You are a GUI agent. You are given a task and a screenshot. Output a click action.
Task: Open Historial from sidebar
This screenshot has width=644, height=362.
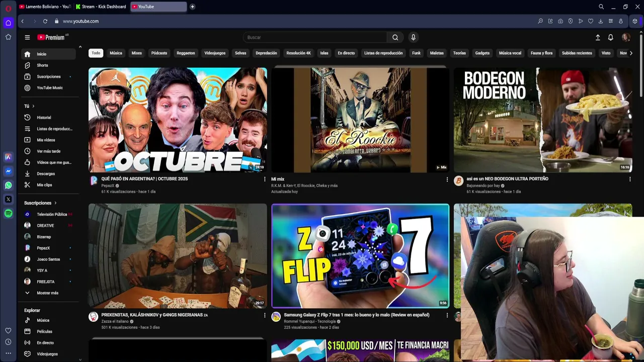pyautogui.click(x=49, y=118)
